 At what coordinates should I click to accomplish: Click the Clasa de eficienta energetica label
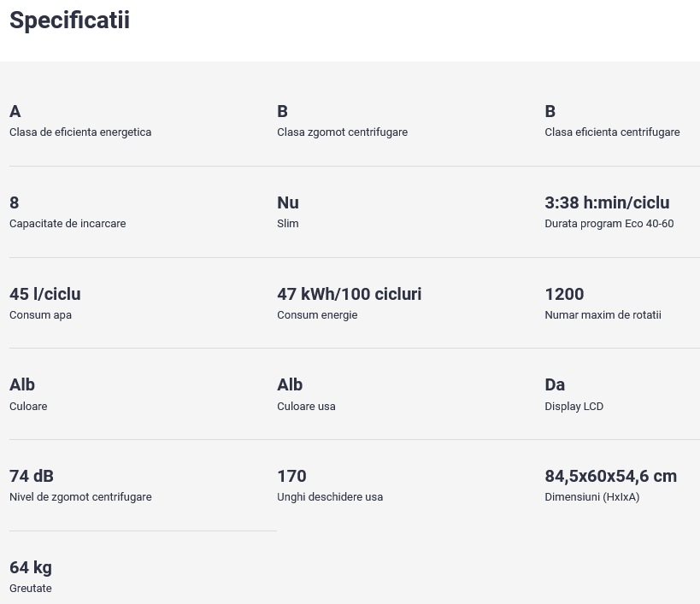[80, 132]
